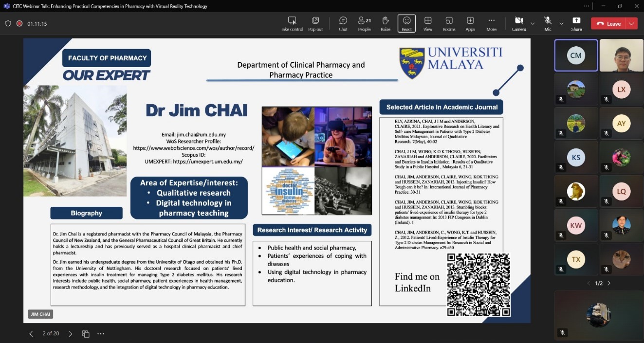
Task: Click the elapsed time 01:11:15
Action: click(x=37, y=24)
